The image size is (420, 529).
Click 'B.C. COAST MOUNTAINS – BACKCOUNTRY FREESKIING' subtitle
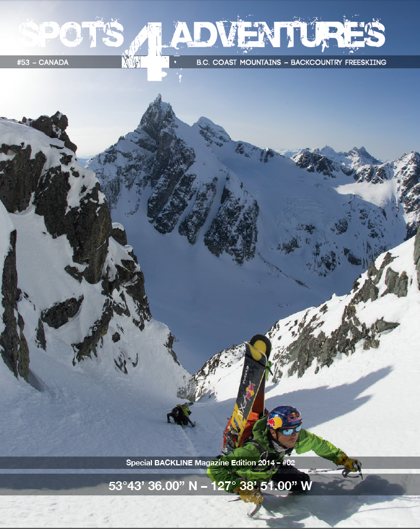point(292,62)
